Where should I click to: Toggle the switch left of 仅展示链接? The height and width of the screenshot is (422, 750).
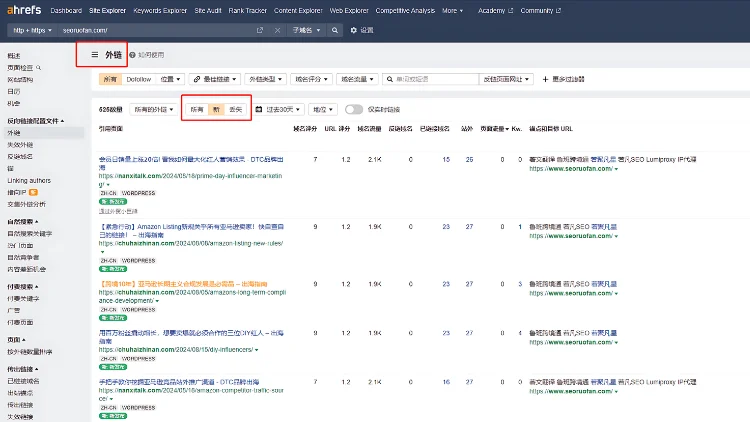click(x=354, y=110)
